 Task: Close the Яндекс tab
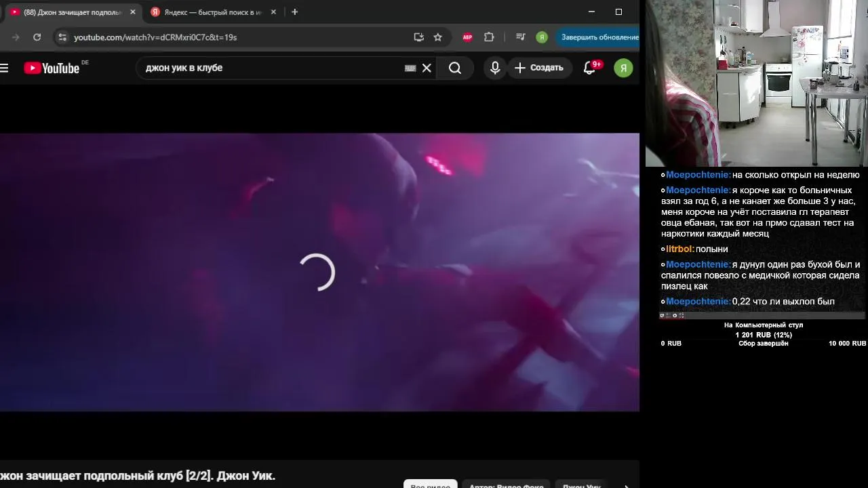(x=274, y=12)
